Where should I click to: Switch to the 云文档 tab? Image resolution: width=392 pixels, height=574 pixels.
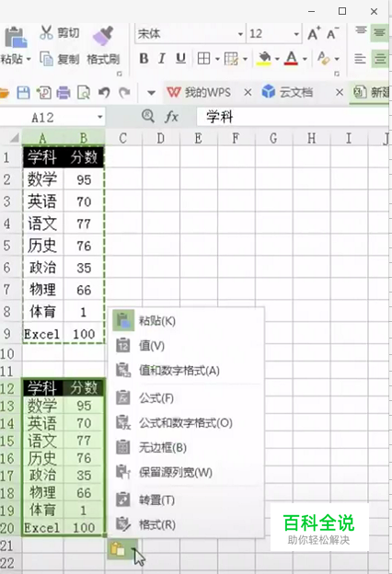(287, 92)
